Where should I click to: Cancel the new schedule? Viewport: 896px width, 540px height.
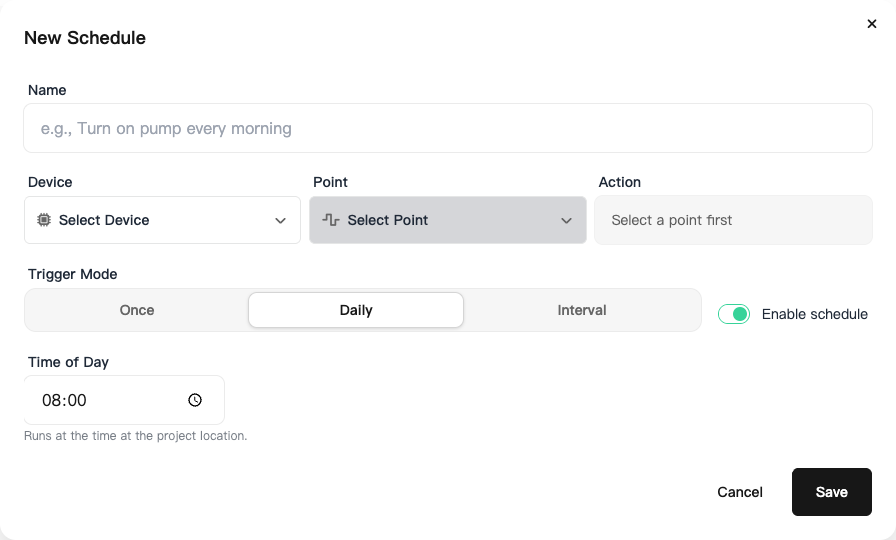(x=740, y=492)
